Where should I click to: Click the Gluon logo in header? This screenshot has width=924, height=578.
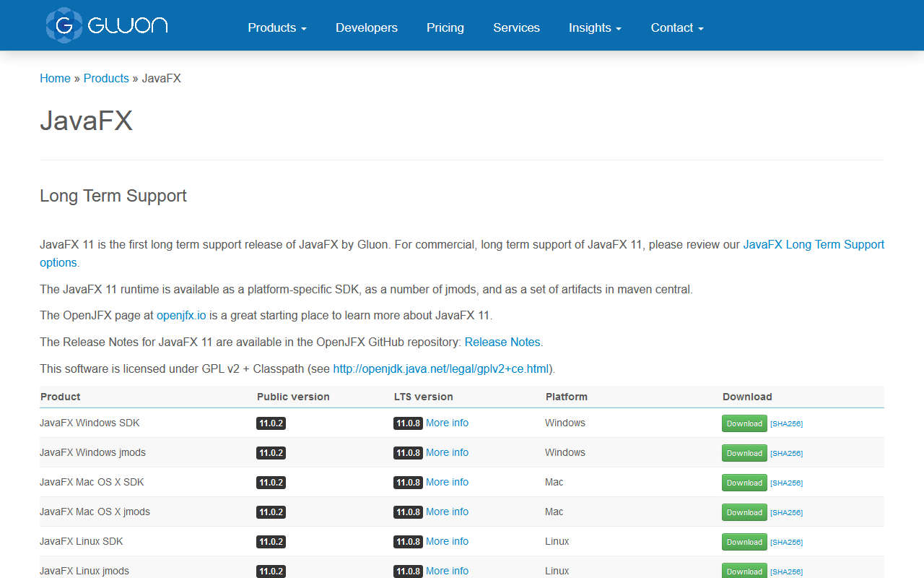pos(107,25)
